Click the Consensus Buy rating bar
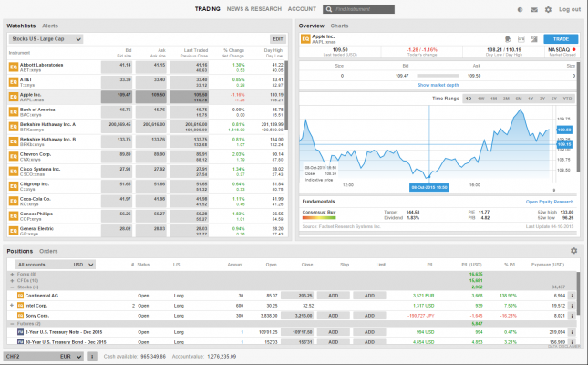 pyautogui.click(x=319, y=217)
